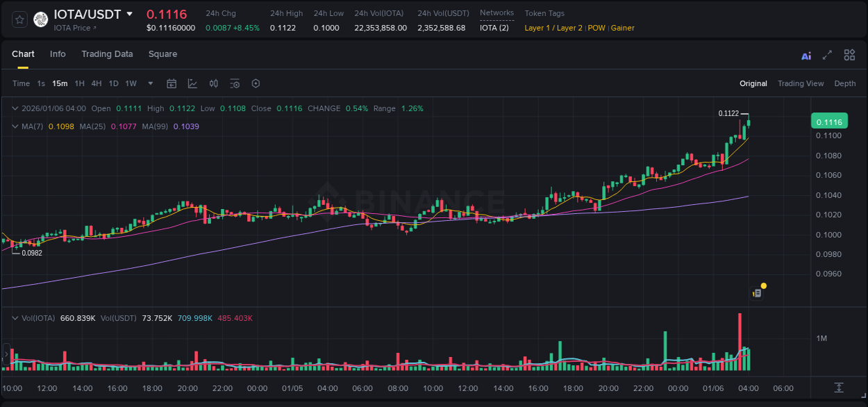Open the Gainer token tag link
Viewport: 868px width, 407px height.
click(x=623, y=28)
